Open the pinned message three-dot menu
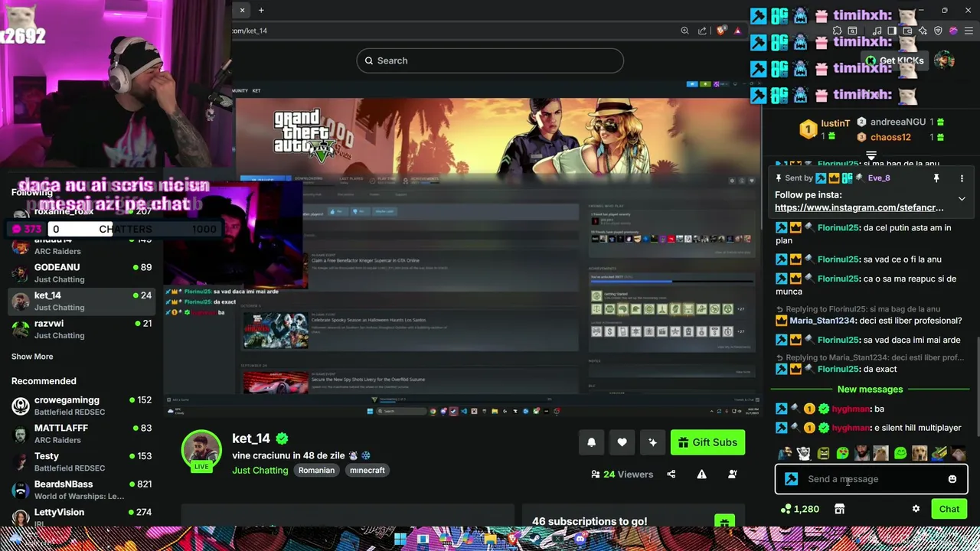Image resolution: width=980 pixels, height=551 pixels. pos(962,178)
